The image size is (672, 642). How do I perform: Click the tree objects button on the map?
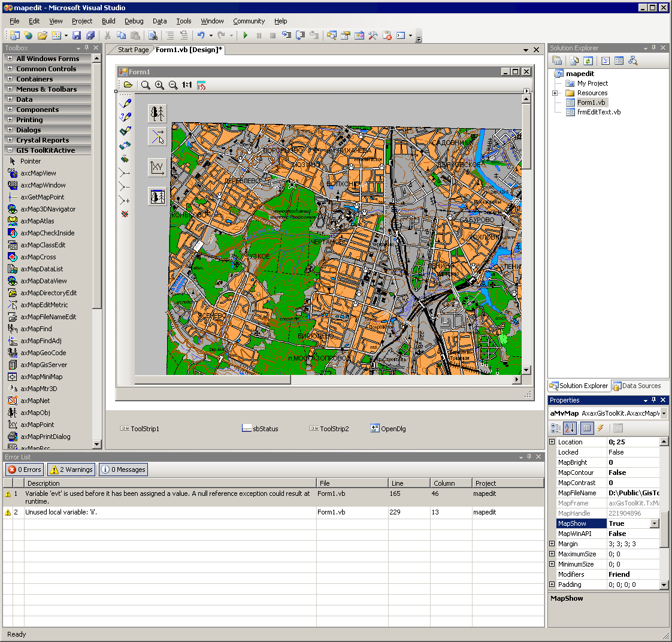click(x=158, y=114)
